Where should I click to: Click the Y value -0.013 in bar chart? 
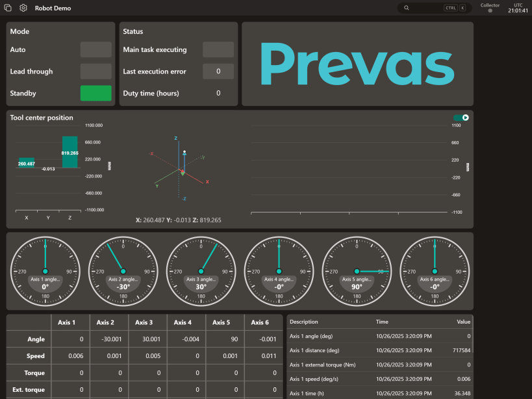[48, 168]
